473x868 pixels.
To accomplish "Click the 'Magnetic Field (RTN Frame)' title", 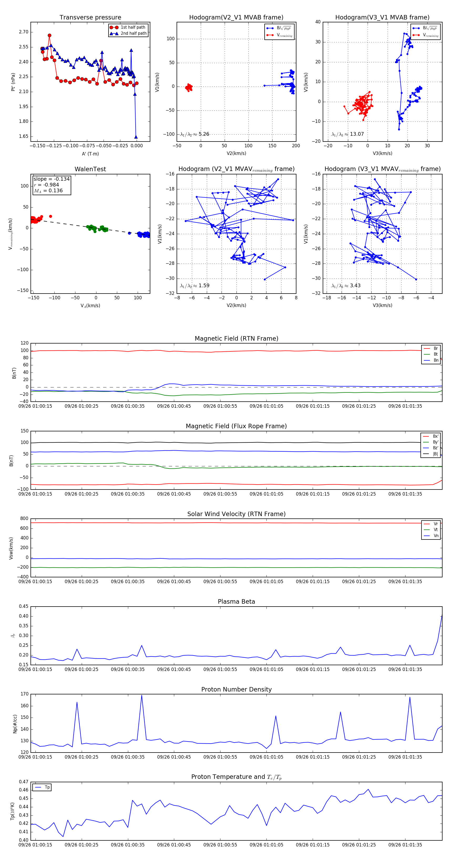I will [236, 339].
